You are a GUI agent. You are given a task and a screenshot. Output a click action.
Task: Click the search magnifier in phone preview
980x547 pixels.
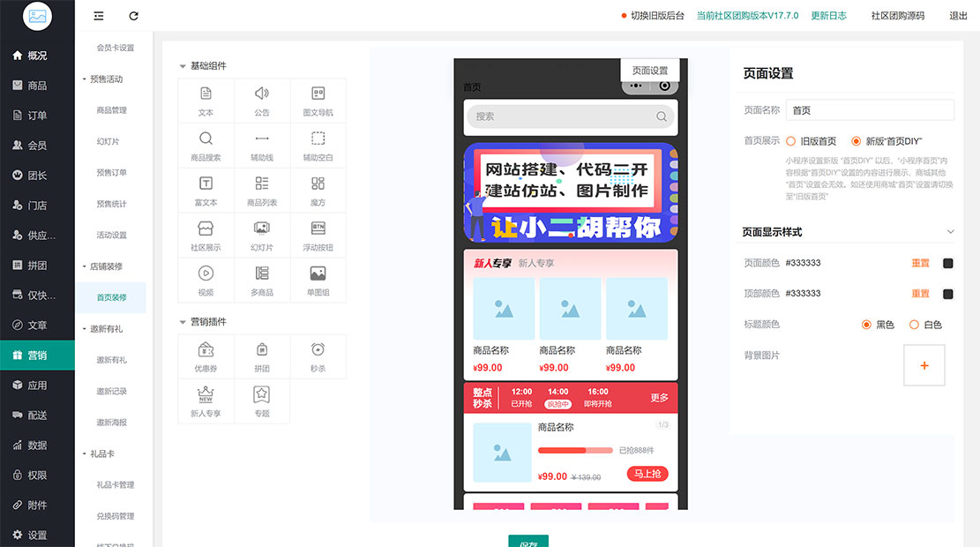[662, 116]
